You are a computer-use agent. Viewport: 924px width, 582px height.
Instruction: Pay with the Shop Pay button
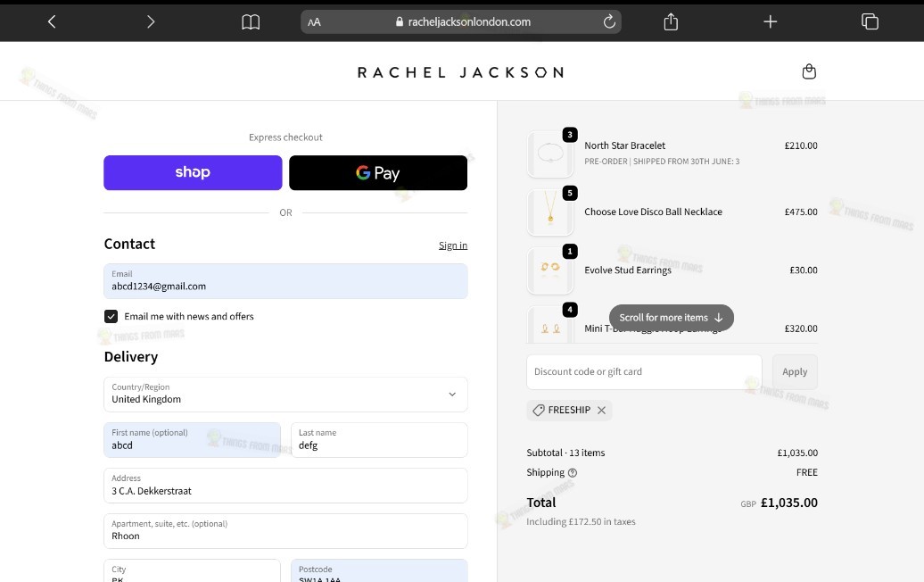pyautogui.click(x=193, y=173)
